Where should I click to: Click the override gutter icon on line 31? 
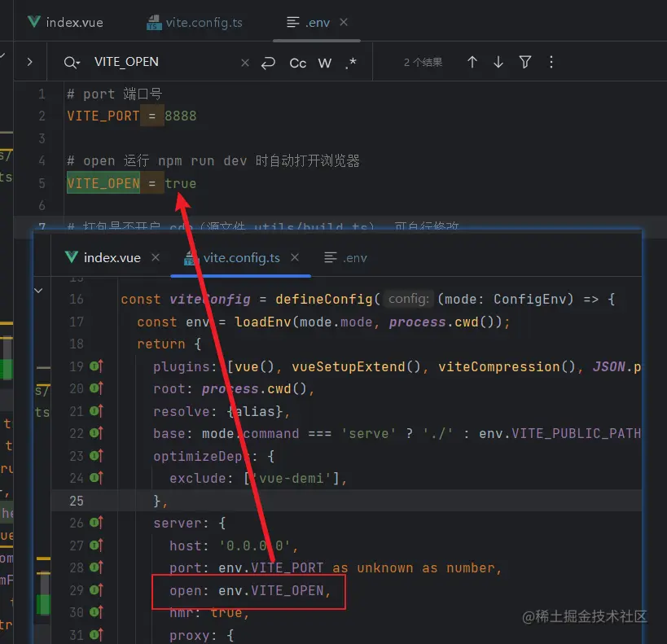(97, 634)
